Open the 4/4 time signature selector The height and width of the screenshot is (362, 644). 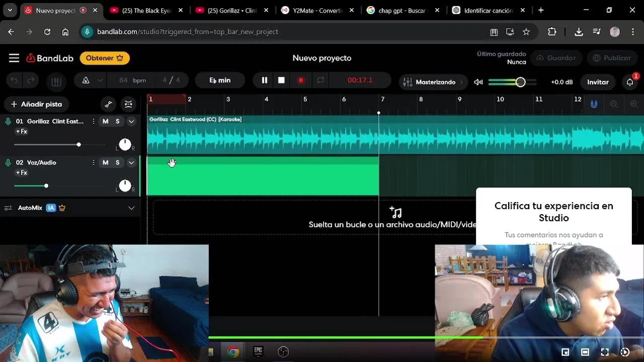171,80
